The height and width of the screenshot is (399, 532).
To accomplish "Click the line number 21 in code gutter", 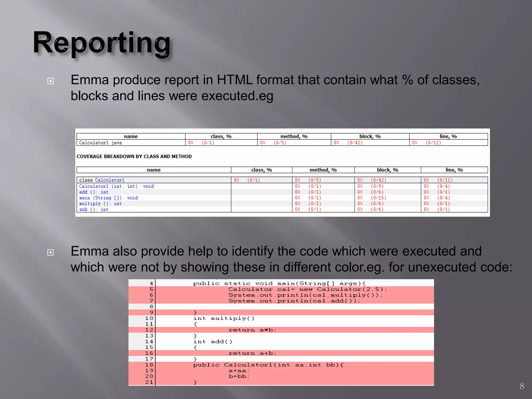I will [149, 382].
